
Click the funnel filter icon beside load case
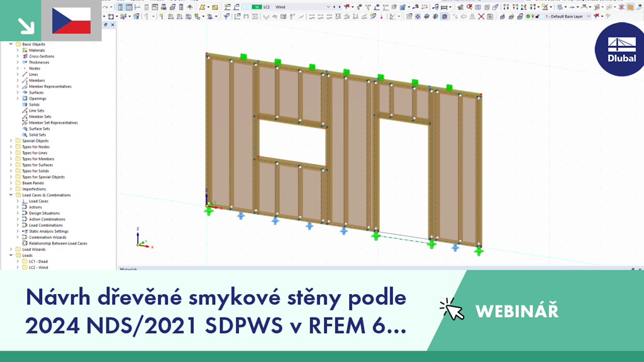click(347, 6)
